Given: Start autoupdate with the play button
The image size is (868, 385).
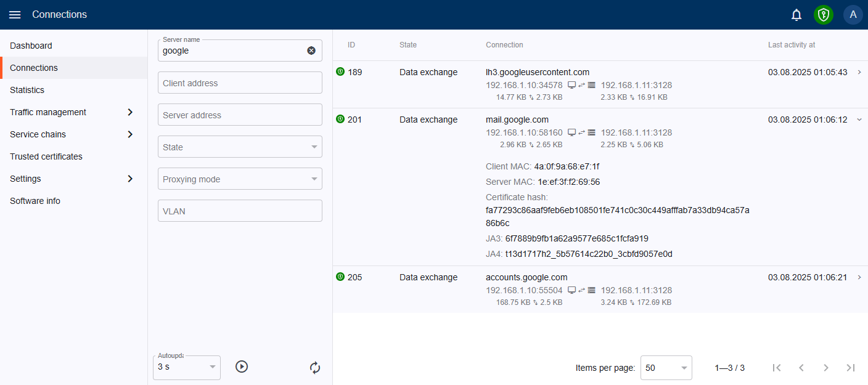Looking at the screenshot, I should (x=242, y=367).
